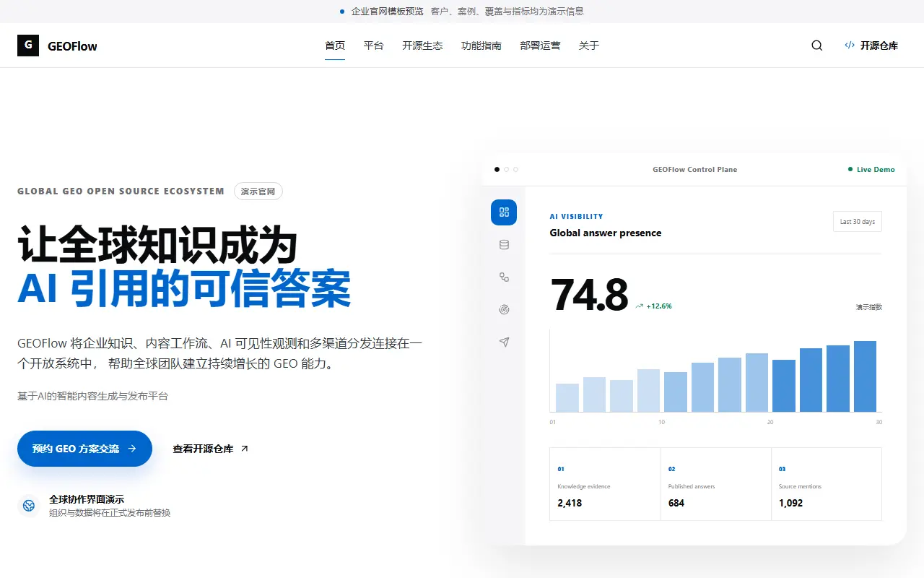The height and width of the screenshot is (578, 924).
Task: Click the 74.8 visibility score
Action: coord(589,295)
